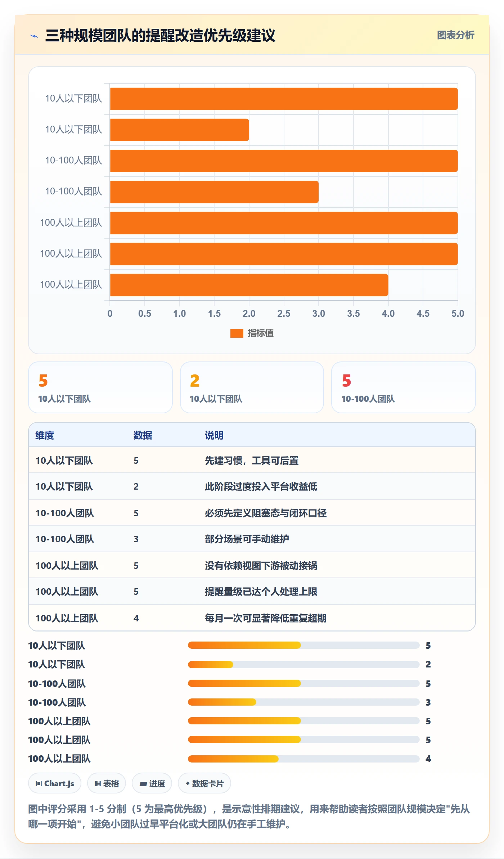Click the progress bar with value 2
The height and width of the screenshot is (859, 504).
(x=304, y=664)
